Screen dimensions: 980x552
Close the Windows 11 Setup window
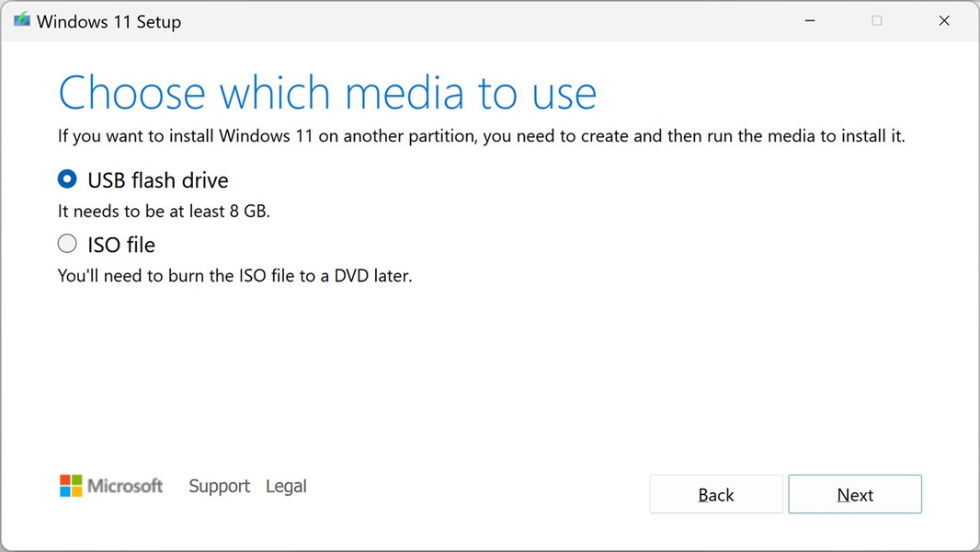click(x=944, y=21)
